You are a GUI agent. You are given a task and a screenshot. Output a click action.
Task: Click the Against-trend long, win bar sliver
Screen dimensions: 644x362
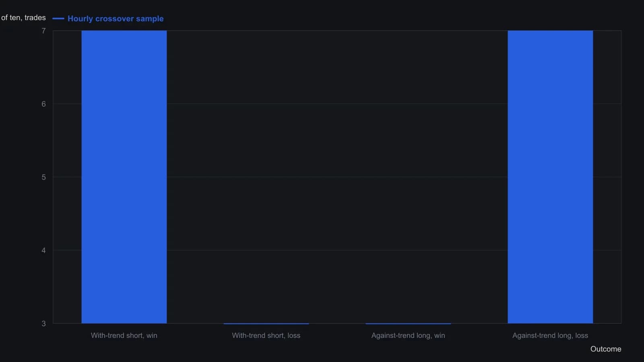(408, 323)
